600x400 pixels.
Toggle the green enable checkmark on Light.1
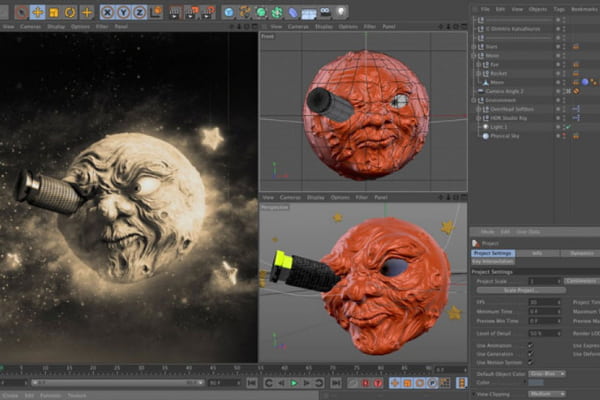tap(568, 127)
